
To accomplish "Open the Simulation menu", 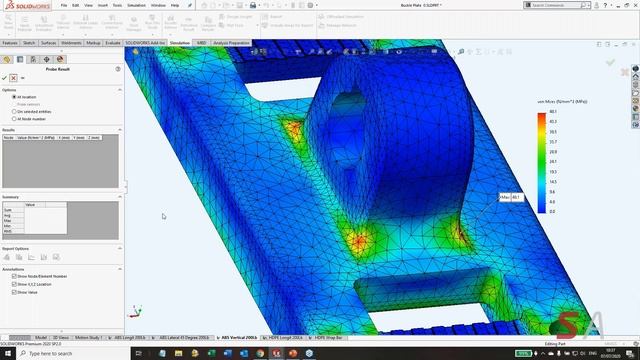I will [136, 5].
